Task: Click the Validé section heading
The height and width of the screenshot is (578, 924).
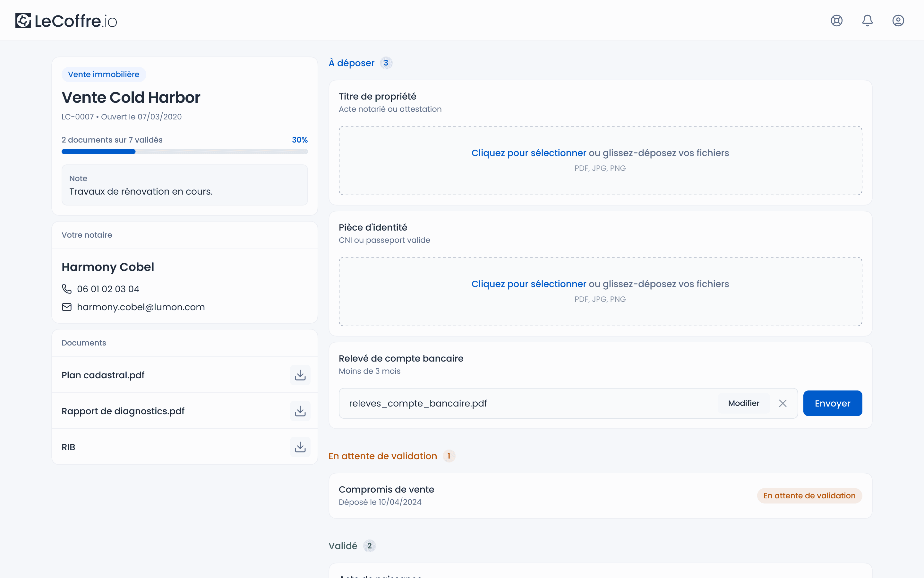Action: point(343,546)
